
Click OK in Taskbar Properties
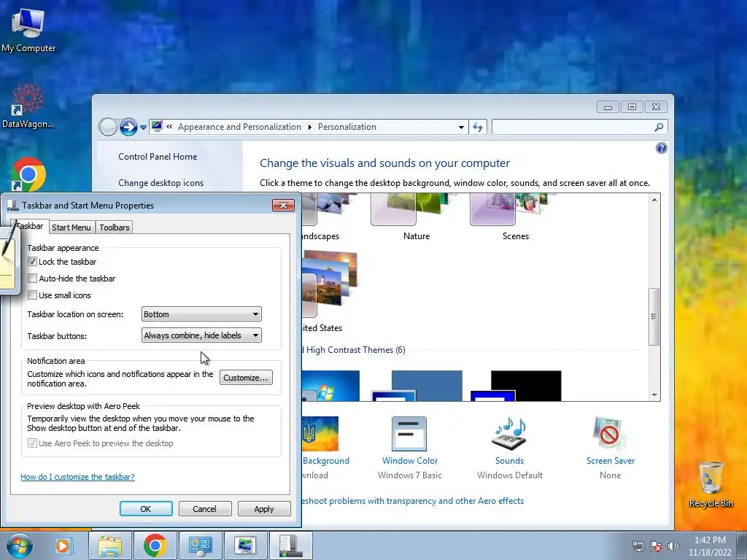pos(146,508)
